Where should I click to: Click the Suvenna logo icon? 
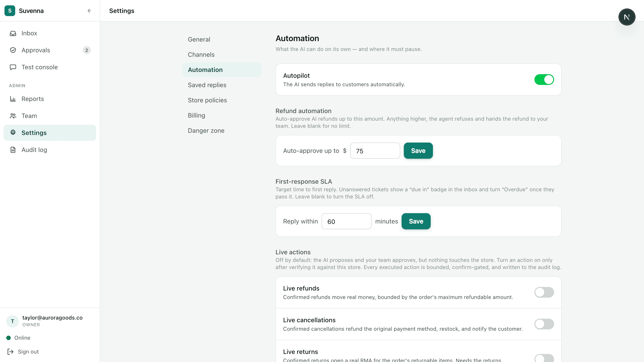click(x=10, y=11)
